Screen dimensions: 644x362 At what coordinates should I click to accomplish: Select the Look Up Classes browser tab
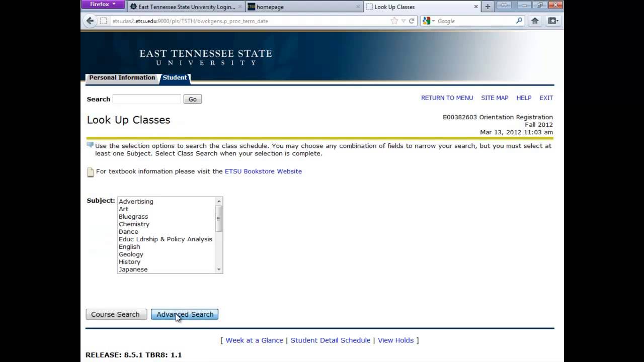click(422, 7)
